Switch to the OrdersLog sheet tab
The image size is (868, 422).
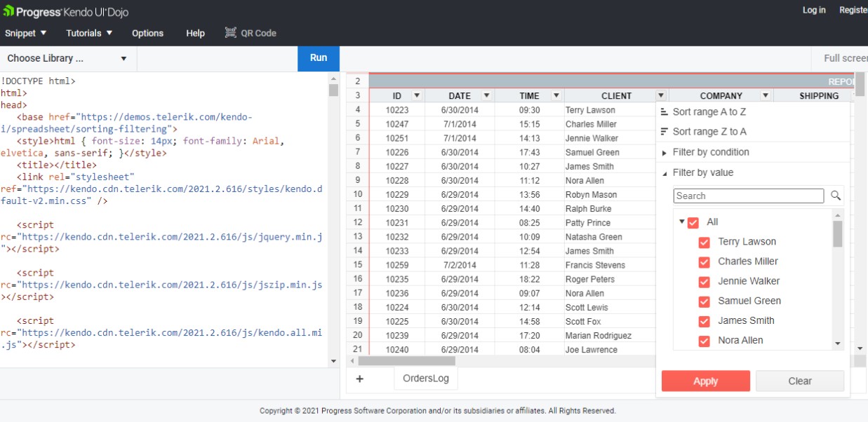click(426, 379)
